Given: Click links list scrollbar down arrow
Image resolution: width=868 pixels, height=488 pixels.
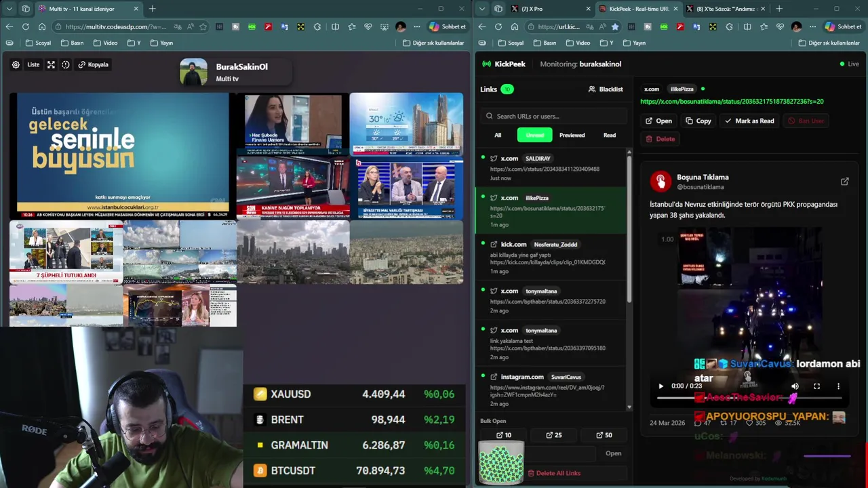Looking at the screenshot, I should 629,407.
